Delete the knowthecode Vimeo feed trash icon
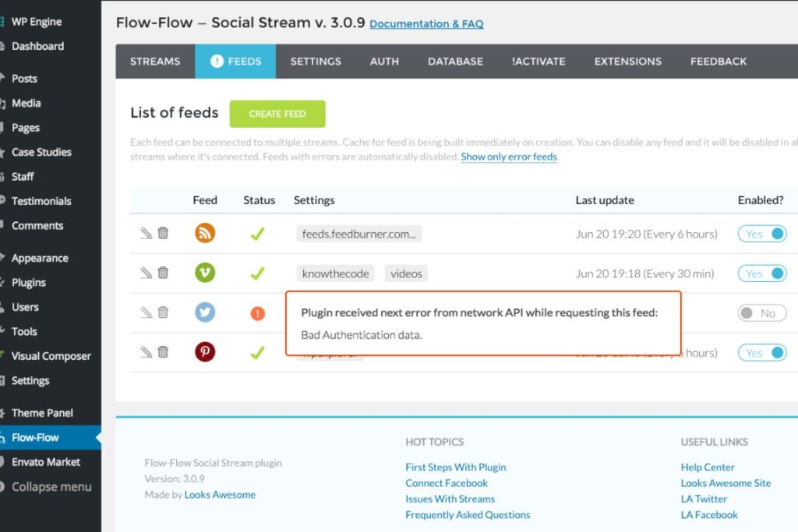 coord(163,273)
